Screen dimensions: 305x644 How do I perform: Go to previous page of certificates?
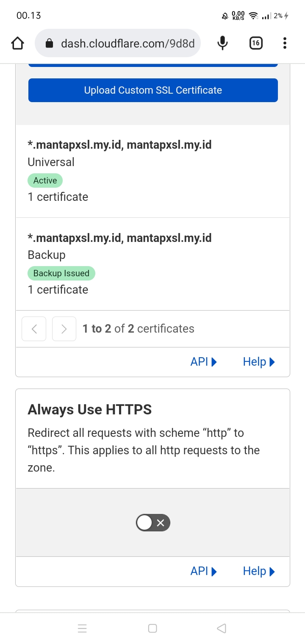point(34,329)
